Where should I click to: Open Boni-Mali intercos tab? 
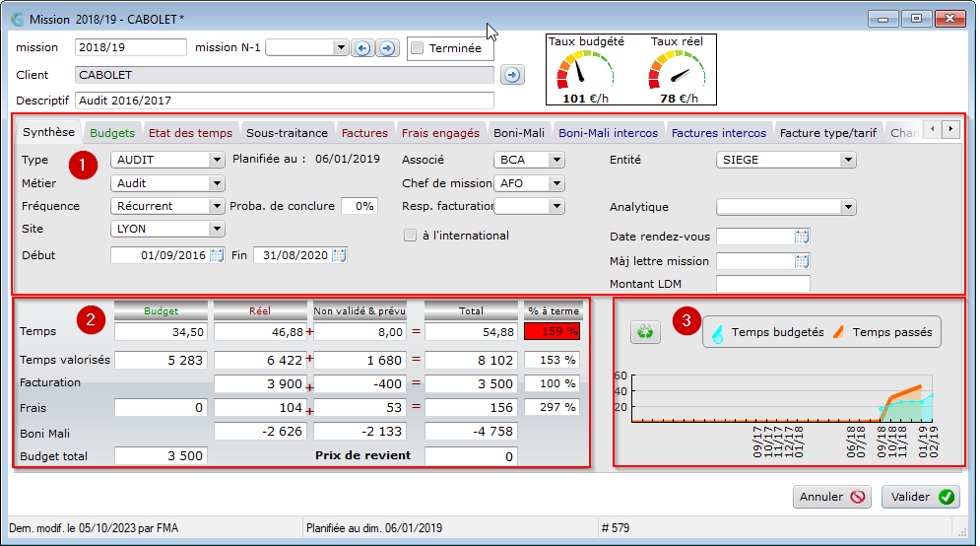pos(608,133)
